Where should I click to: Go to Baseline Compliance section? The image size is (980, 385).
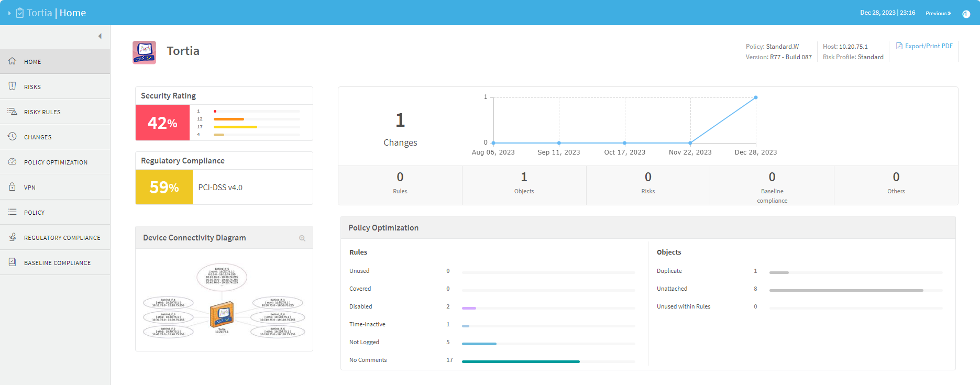coord(57,263)
